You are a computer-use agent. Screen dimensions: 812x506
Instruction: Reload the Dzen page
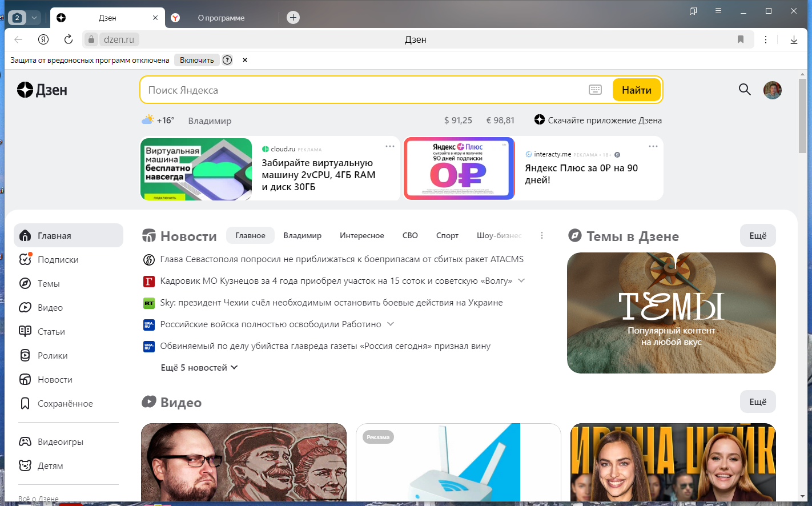click(69, 39)
